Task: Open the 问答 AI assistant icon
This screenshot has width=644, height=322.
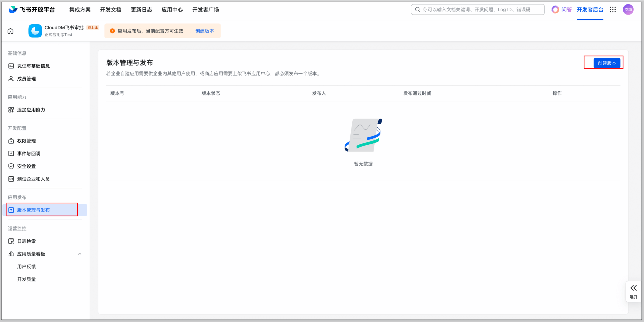Action: point(555,10)
